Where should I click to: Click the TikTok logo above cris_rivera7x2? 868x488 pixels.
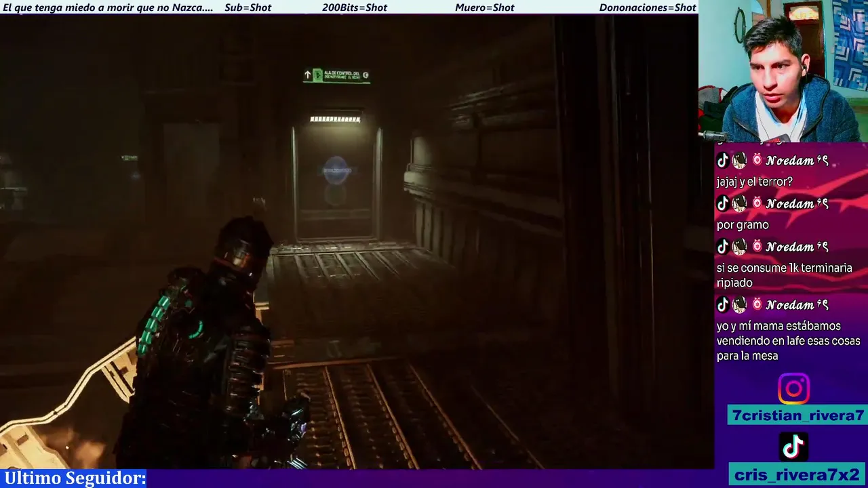click(793, 447)
